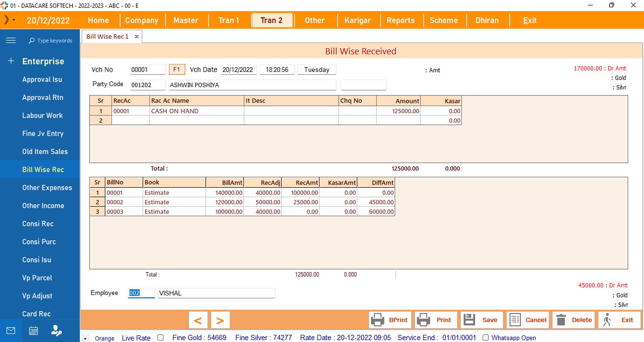Go to the previous voucher record
The width and height of the screenshot is (644, 342).
(198, 320)
